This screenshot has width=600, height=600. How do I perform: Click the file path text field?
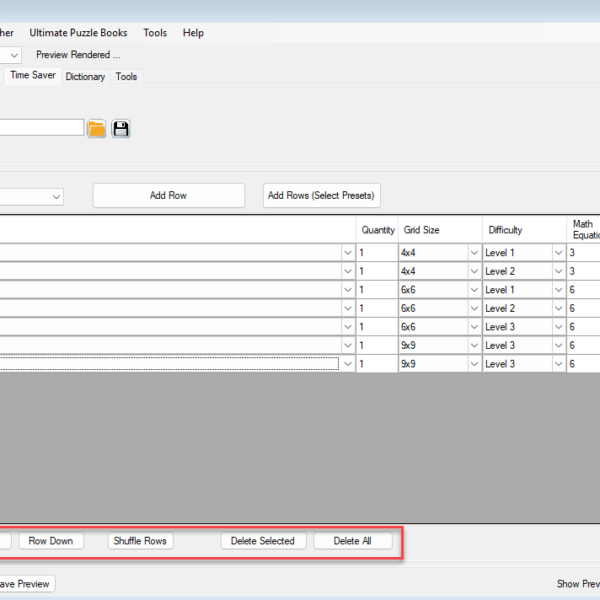(40, 128)
